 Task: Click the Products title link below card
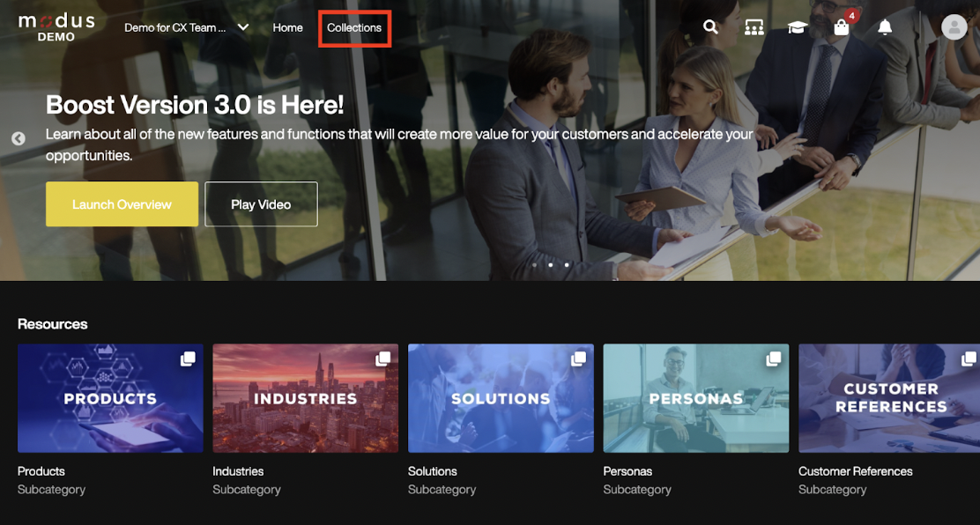pyautogui.click(x=41, y=471)
